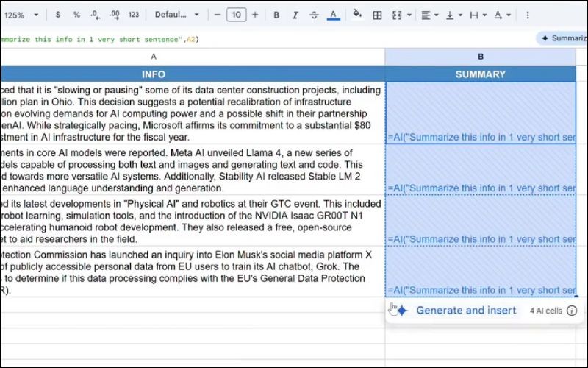The height and width of the screenshot is (368, 588).
Task: Open more number formats (123)
Action: point(134,15)
